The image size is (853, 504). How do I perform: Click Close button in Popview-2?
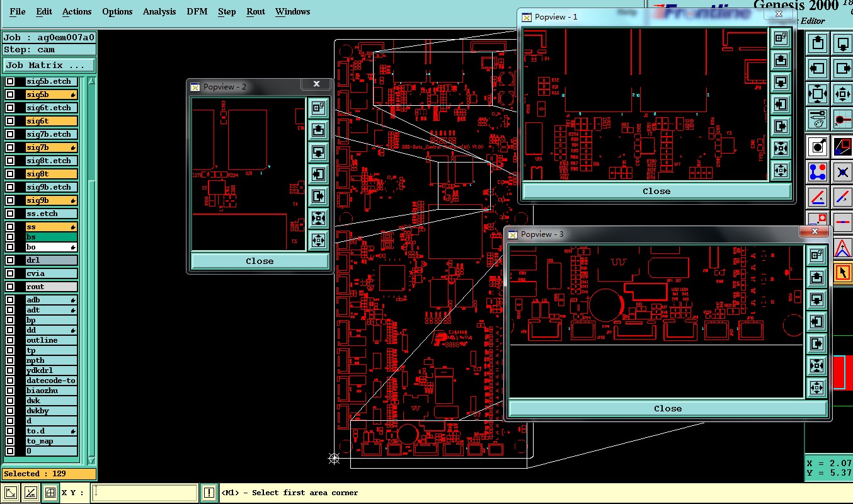point(260,261)
